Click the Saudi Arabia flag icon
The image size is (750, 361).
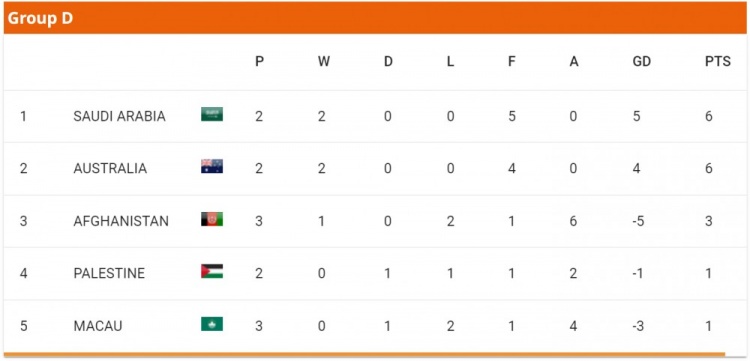[212, 114]
